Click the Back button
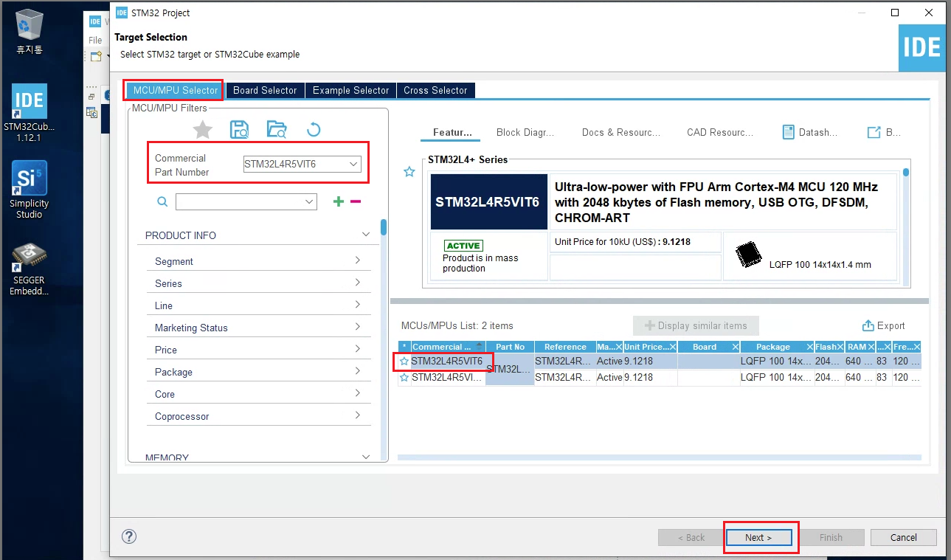Viewport: 951px width, 560px height. tap(691, 537)
